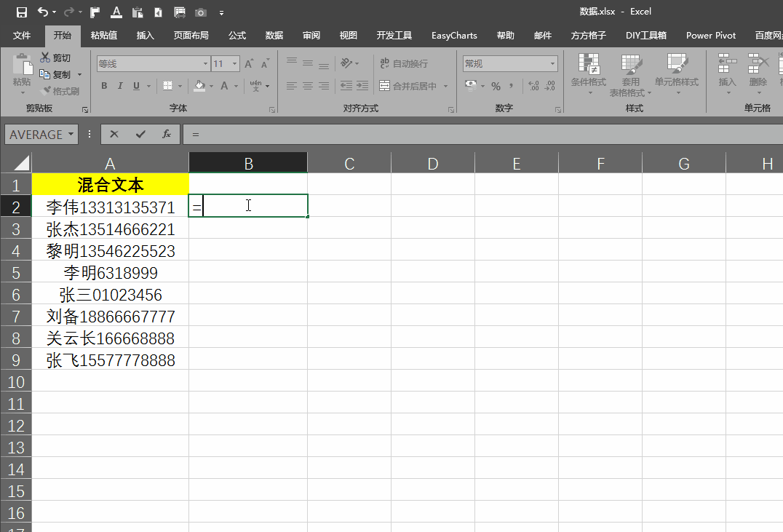Open the underline style dropdown arrow
Screen dimensions: 783x532
point(148,86)
